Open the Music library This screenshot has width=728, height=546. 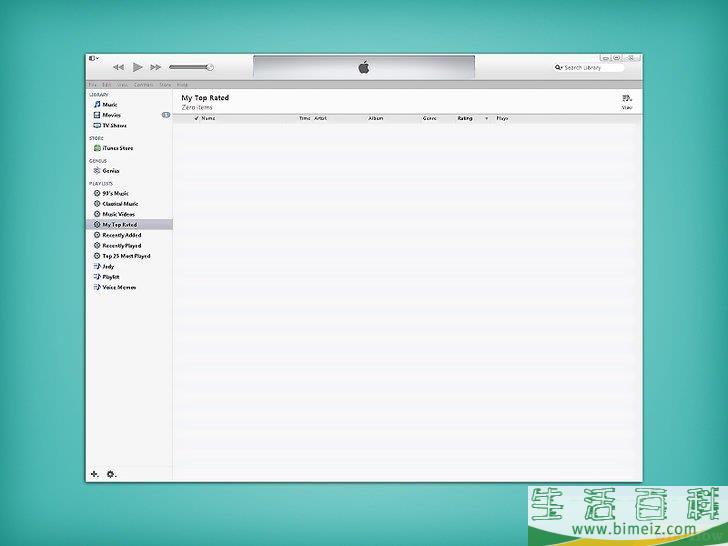coord(105,104)
